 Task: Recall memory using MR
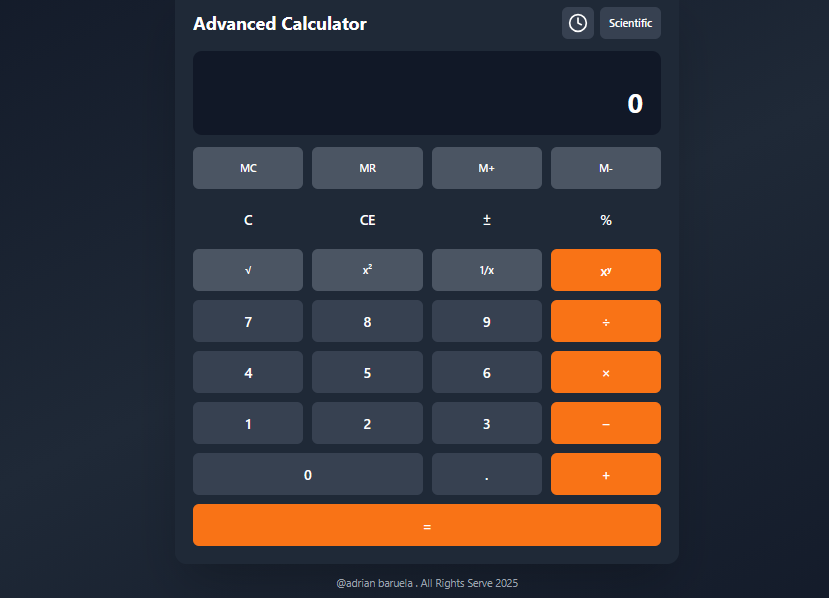tap(367, 167)
